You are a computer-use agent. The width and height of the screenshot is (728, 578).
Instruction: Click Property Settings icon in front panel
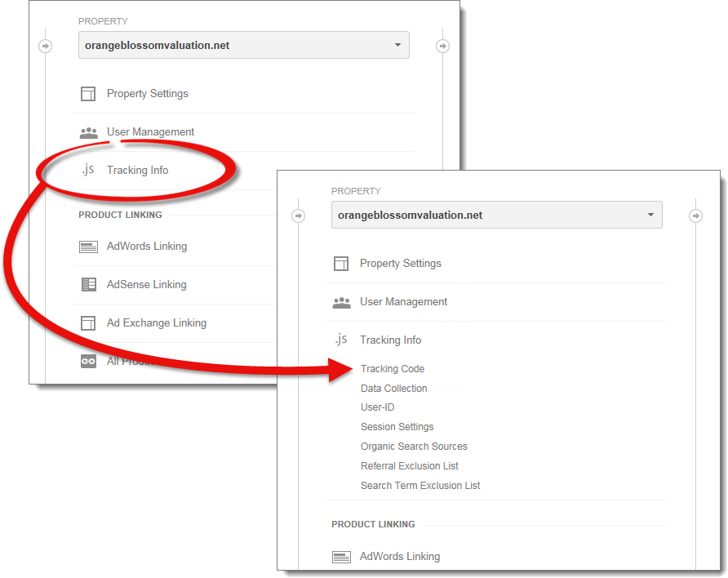(x=341, y=264)
